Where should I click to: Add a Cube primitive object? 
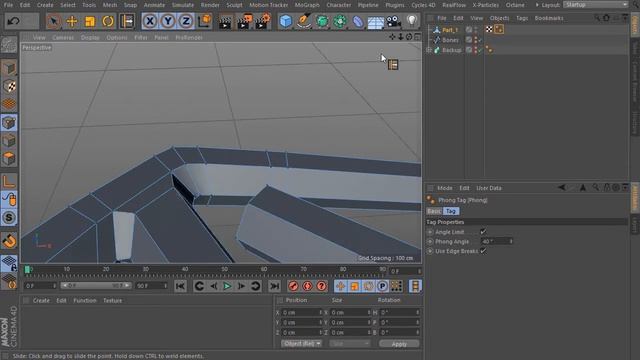click(286, 21)
